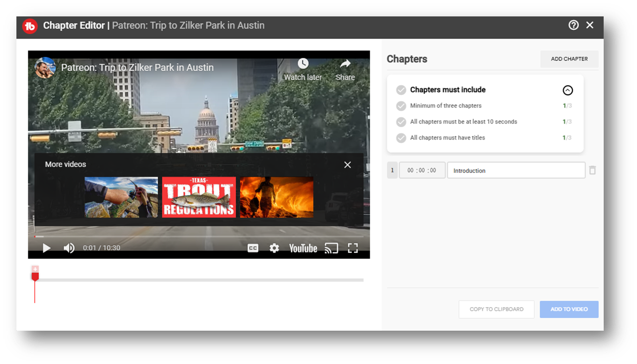Click the ADD TO VIDEO button
The width and height of the screenshot is (637, 364).
569,309
